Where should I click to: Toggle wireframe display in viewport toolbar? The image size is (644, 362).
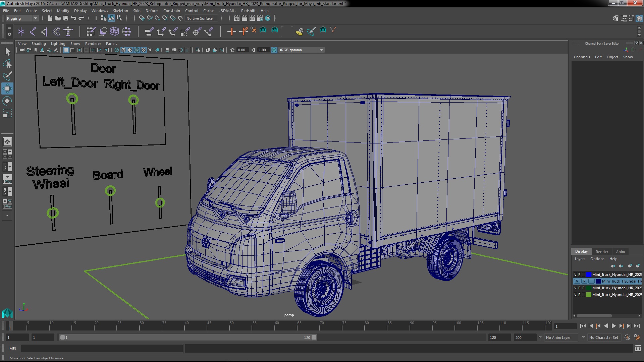pos(117,50)
